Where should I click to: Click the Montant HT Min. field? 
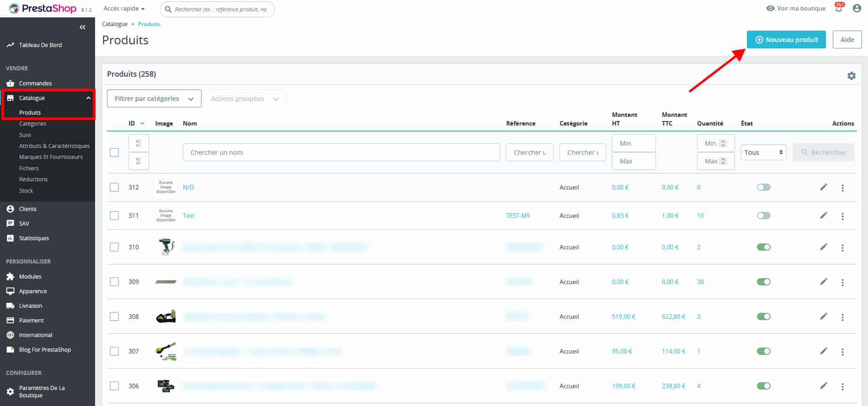634,143
